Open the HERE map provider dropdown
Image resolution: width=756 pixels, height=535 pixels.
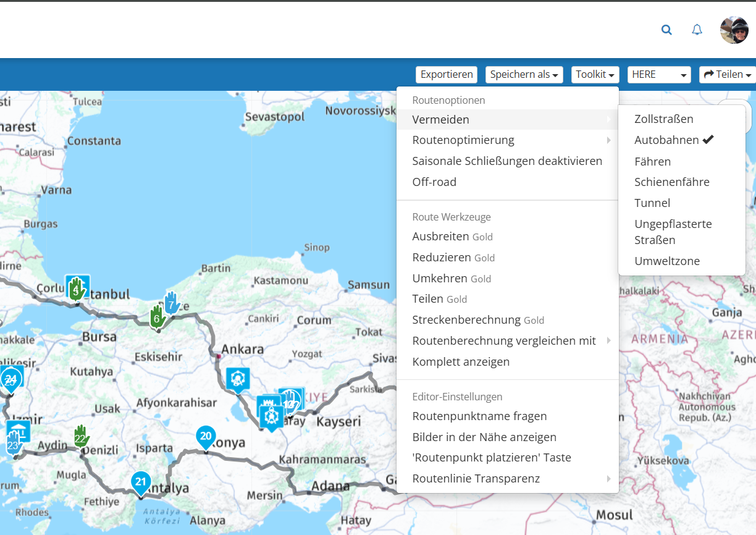(x=658, y=74)
